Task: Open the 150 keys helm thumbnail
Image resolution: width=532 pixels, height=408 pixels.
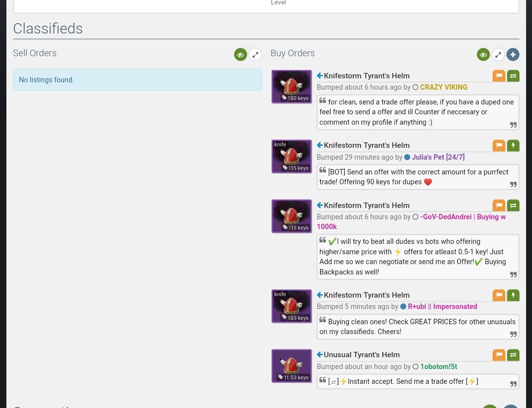Action: coord(292,87)
